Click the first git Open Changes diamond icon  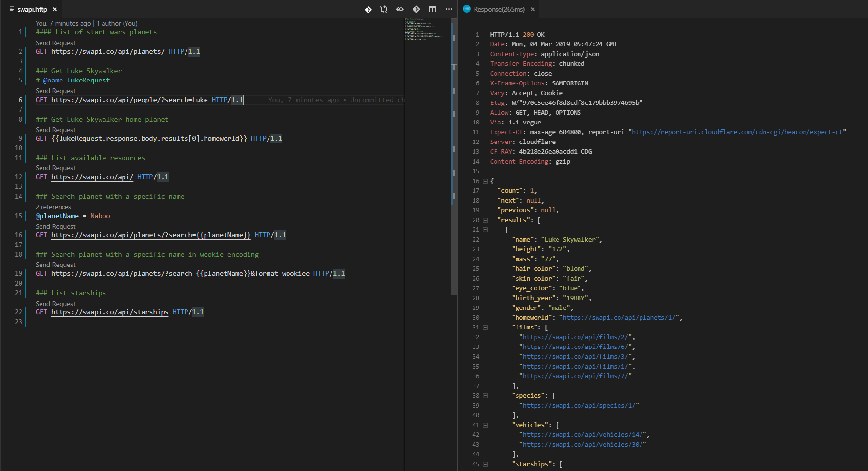(x=368, y=9)
